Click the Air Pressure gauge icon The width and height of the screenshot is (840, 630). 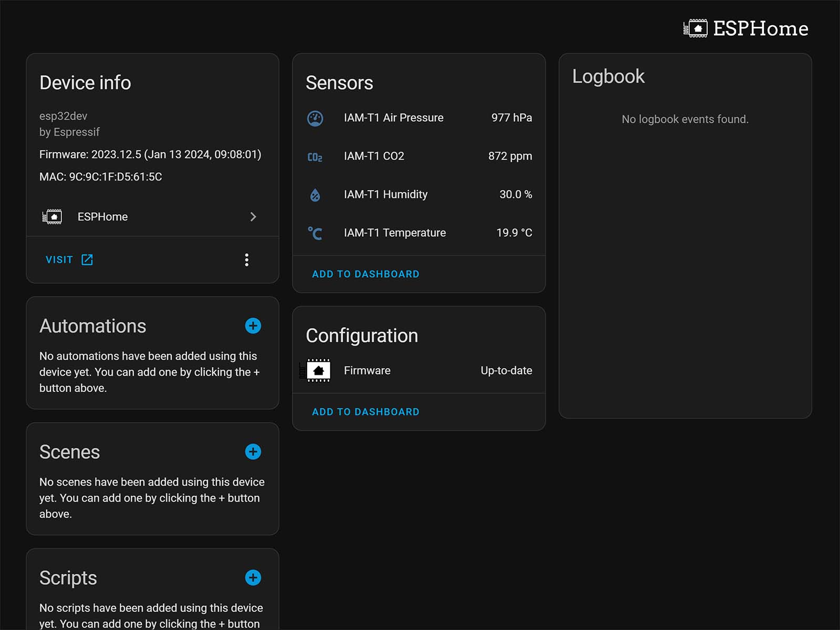click(x=315, y=118)
